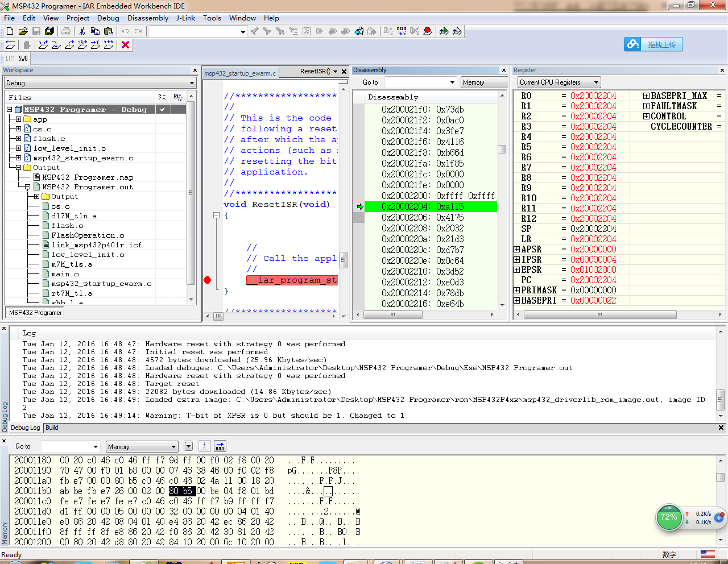Viewport: 728px width, 564px height.
Task: Select msp432_startup_ewarm.c editor tab
Action: click(x=240, y=73)
